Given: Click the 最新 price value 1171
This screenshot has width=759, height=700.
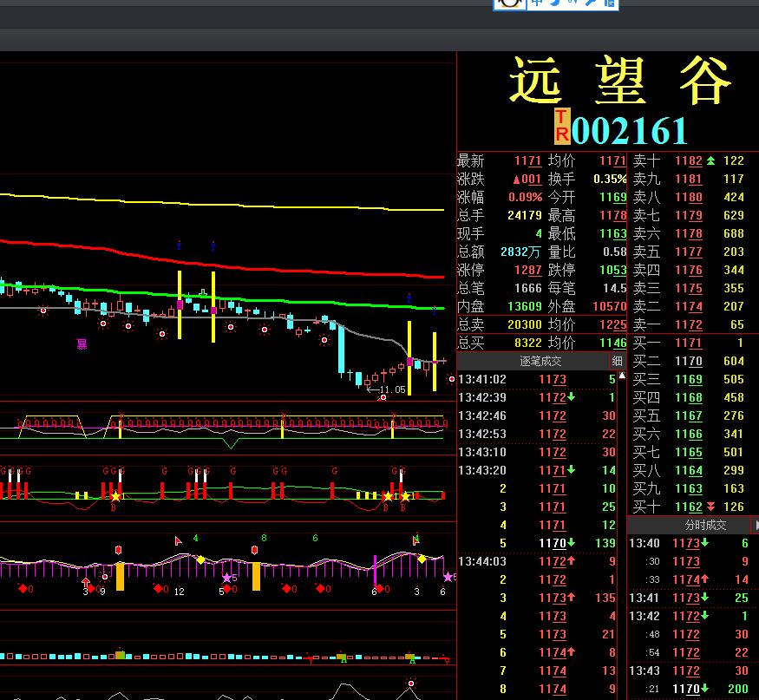Looking at the screenshot, I should [x=527, y=160].
